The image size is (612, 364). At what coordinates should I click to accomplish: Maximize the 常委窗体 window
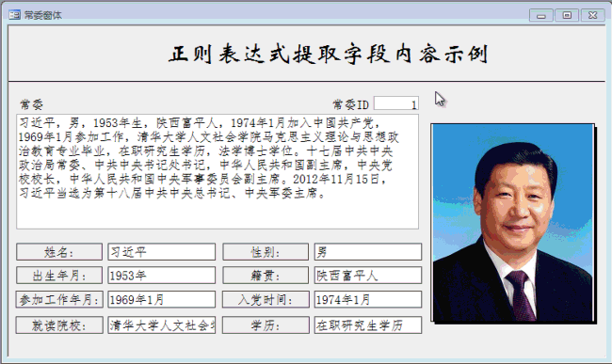coord(567,15)
